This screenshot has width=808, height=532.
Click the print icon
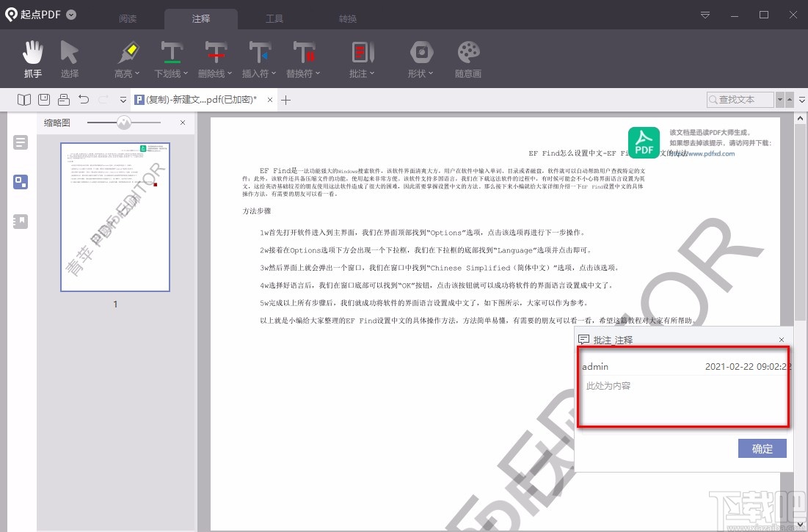tap(64, 100)
